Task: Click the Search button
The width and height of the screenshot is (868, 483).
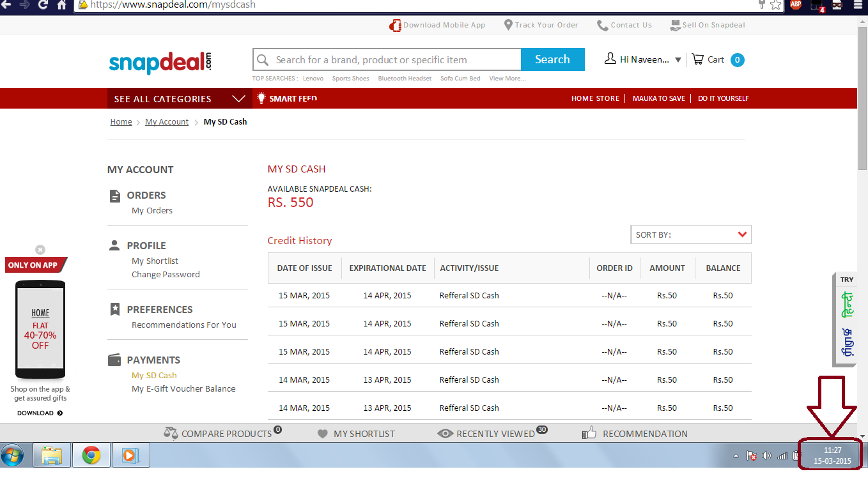Action: pyautogui.click(x=552, y=59)
